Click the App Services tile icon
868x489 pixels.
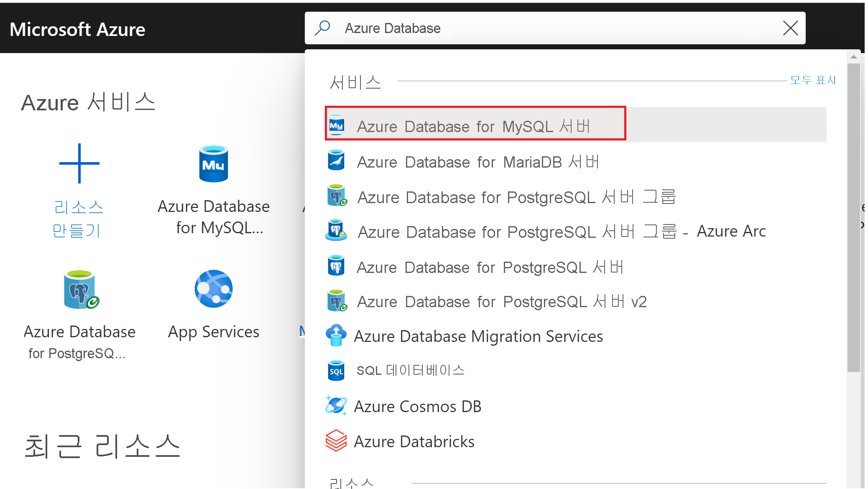click(x=213, y=289)
